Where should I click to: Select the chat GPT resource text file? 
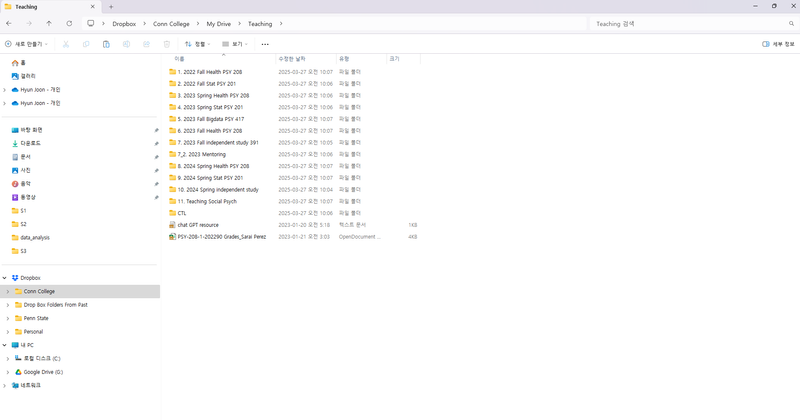coord(197,225)
